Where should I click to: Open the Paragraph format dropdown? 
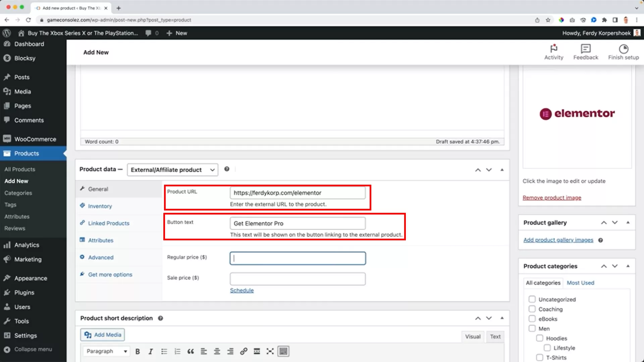click(106, 351)
